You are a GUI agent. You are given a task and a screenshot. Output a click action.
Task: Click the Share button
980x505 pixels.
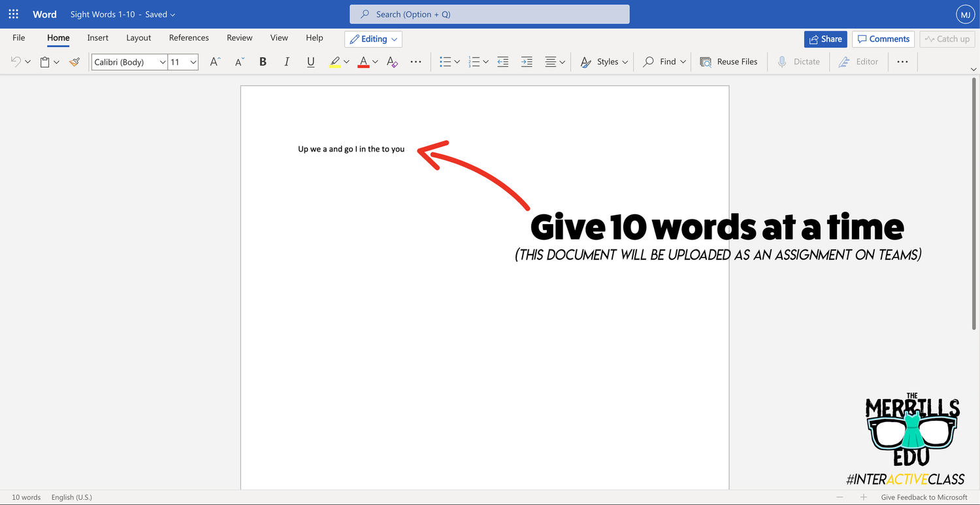(825, 39)
